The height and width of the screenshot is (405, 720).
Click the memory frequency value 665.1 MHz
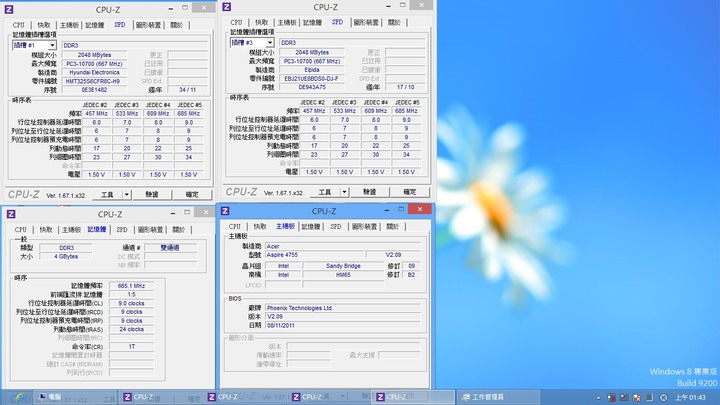[x=131, y=286]
